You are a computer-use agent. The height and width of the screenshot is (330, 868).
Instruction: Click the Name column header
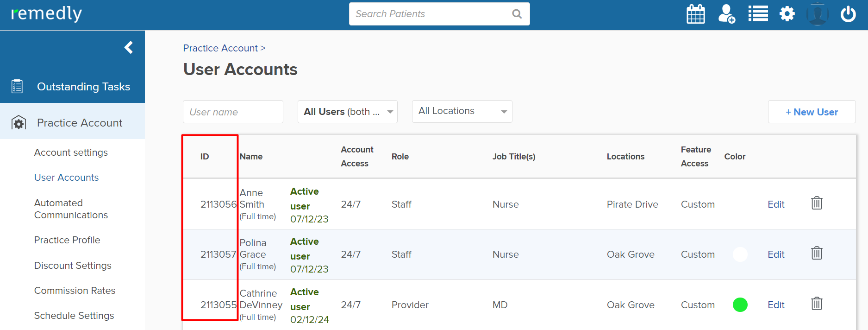[x=251, y=157]
